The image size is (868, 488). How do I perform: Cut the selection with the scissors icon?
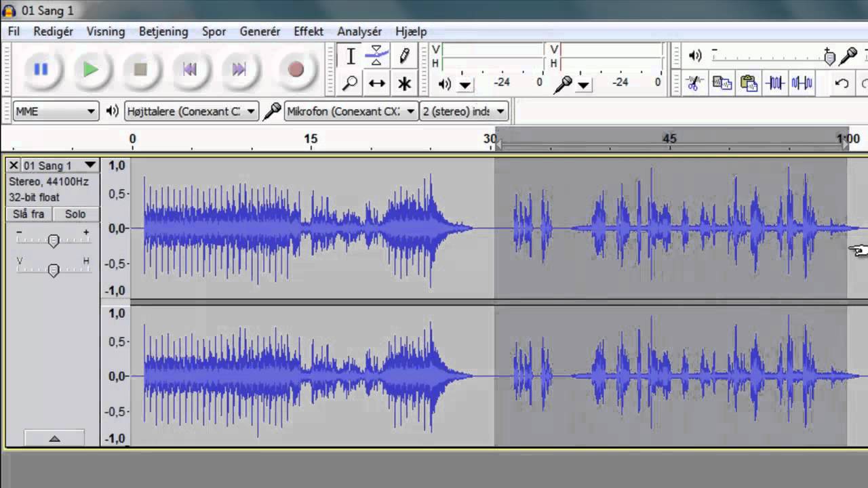click(x=693, y=83)
